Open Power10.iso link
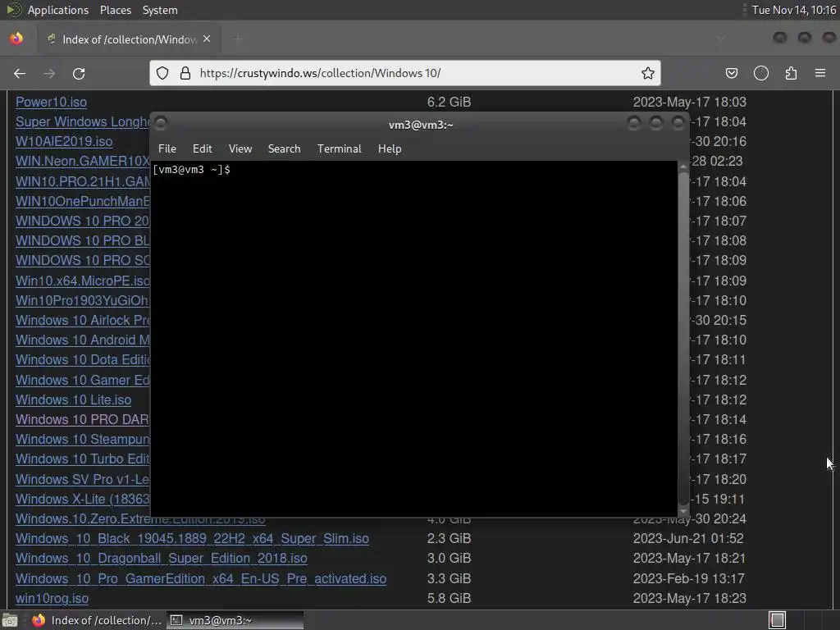Viewport: 840px width, 630px height. pyautogui.click(x=51, y=102)
